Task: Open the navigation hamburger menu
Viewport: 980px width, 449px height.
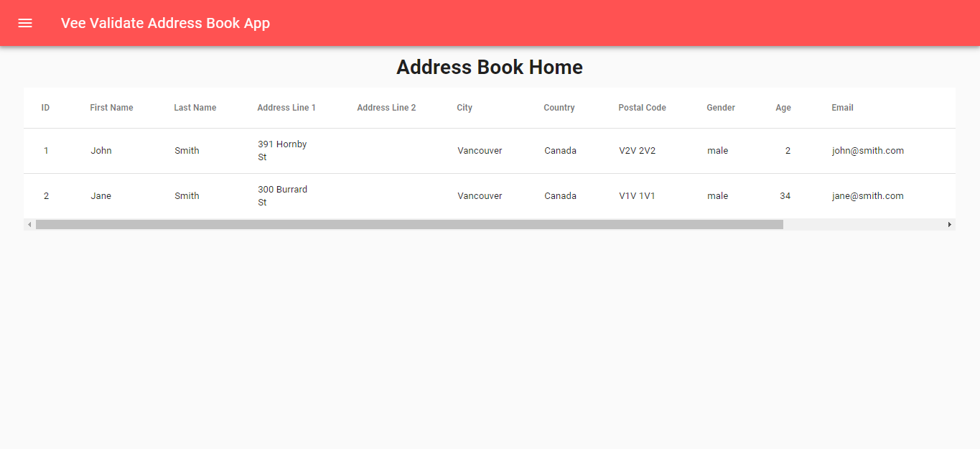Action: [25, 22]
